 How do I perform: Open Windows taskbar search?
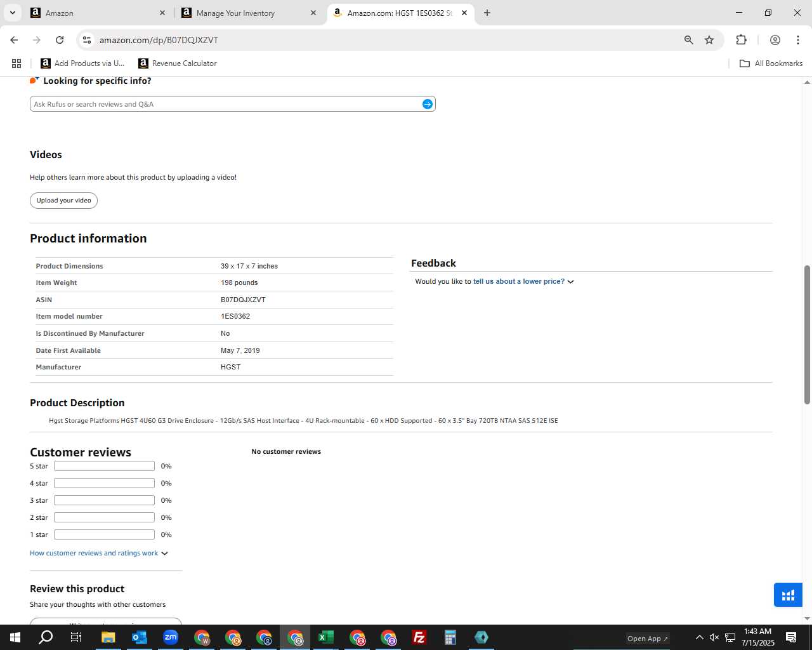pos(46,637)
